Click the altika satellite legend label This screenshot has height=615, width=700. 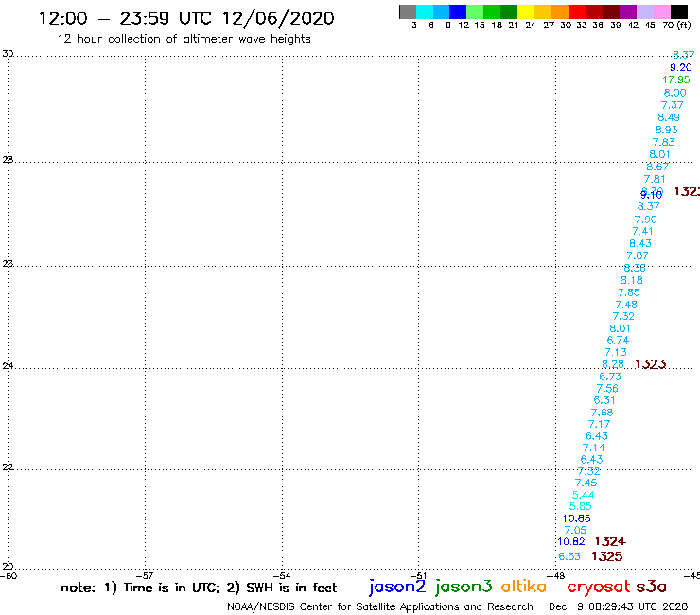coord(524,587)
